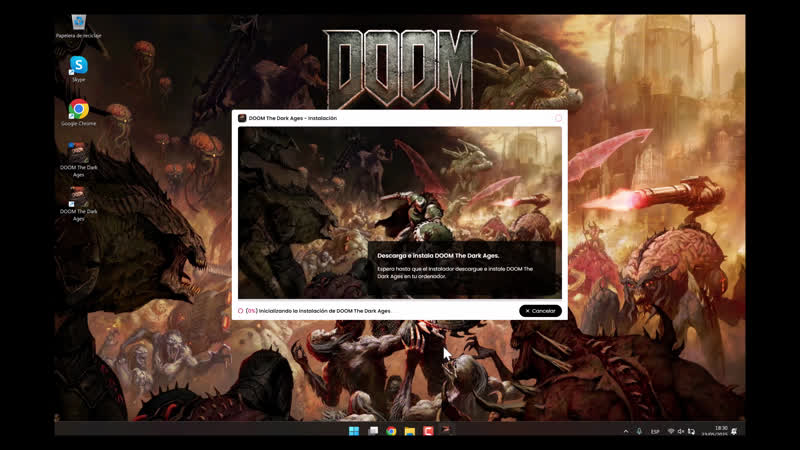Viewport: 800px width, 450px height.
Task: Click the muted volume speaker tray icon
Action: pos(681,432)
